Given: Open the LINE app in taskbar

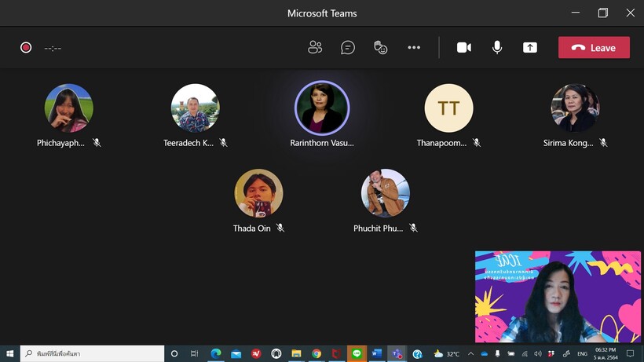Looking at the screenshot, I should [357, 354].
